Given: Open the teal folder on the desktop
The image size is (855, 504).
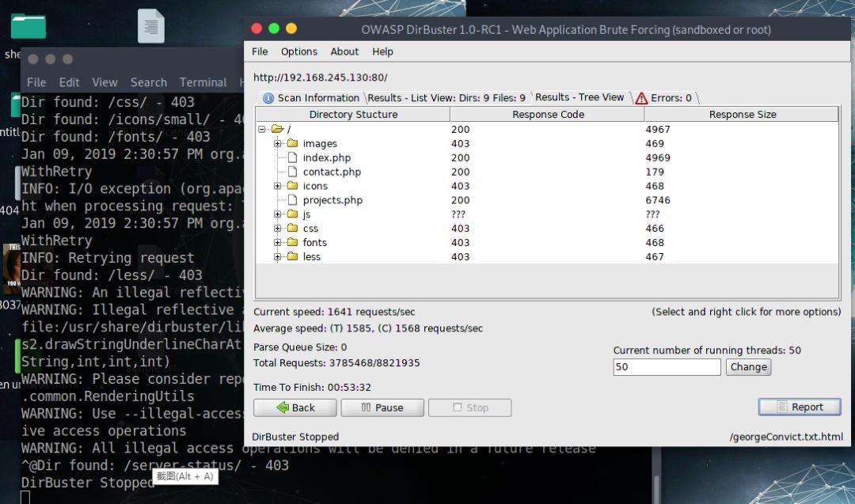Looking at the screenshot, I should (28, 26).
